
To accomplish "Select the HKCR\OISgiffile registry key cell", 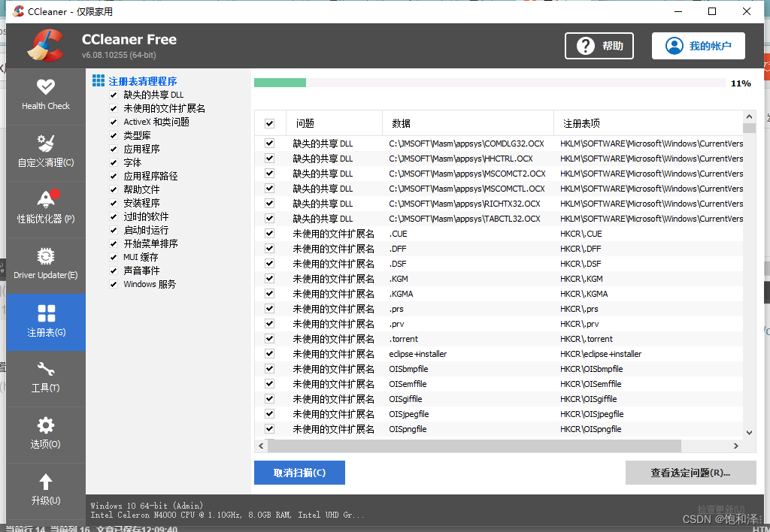I will pyautogui.click(x=588, y=399).
